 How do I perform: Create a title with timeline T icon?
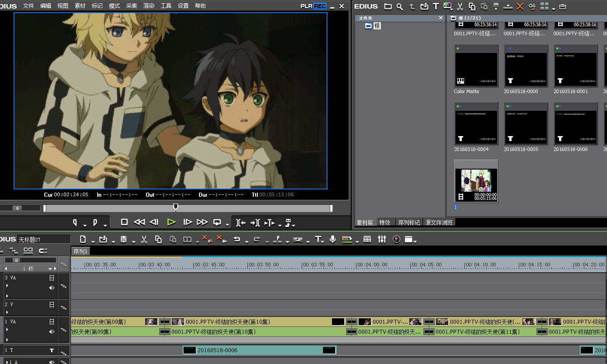click(x=318, y=239)
